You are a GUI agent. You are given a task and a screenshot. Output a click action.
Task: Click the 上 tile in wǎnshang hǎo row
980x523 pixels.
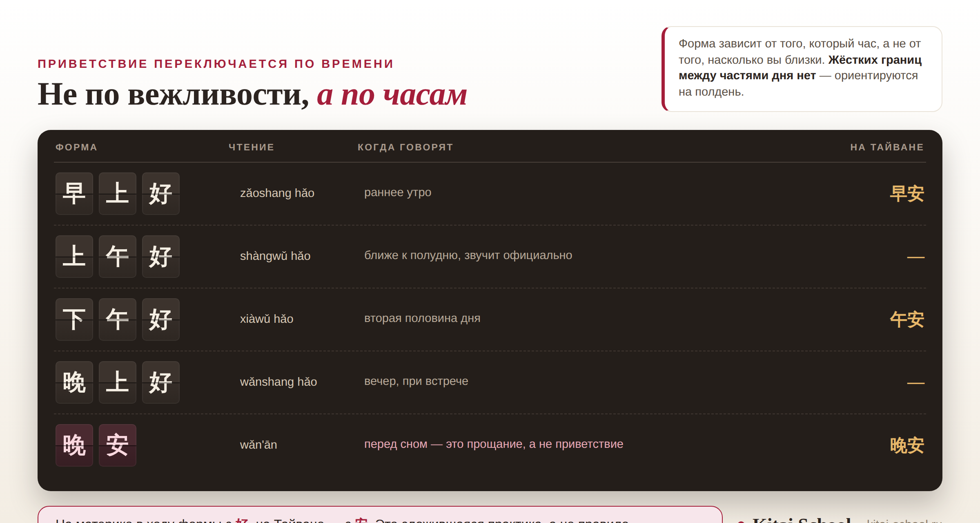click(118, 382)
